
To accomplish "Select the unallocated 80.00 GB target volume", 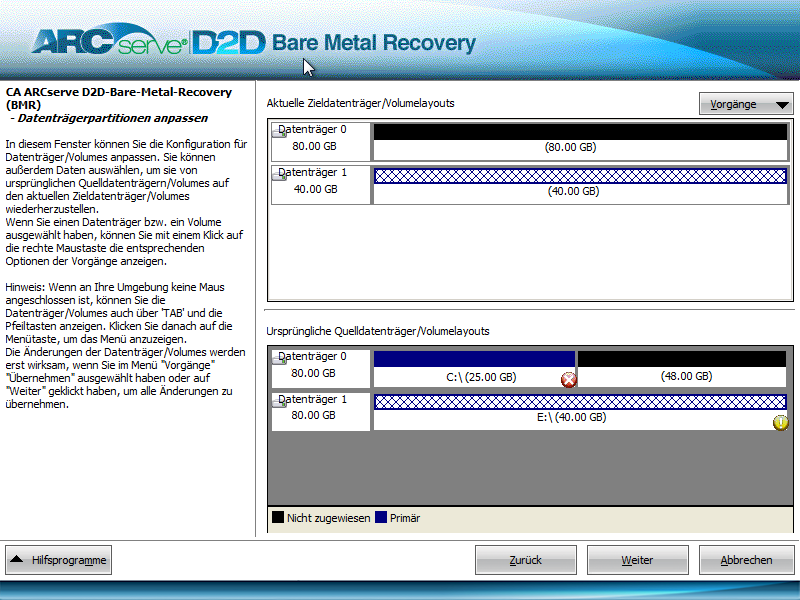I will [x=581, y=141].
